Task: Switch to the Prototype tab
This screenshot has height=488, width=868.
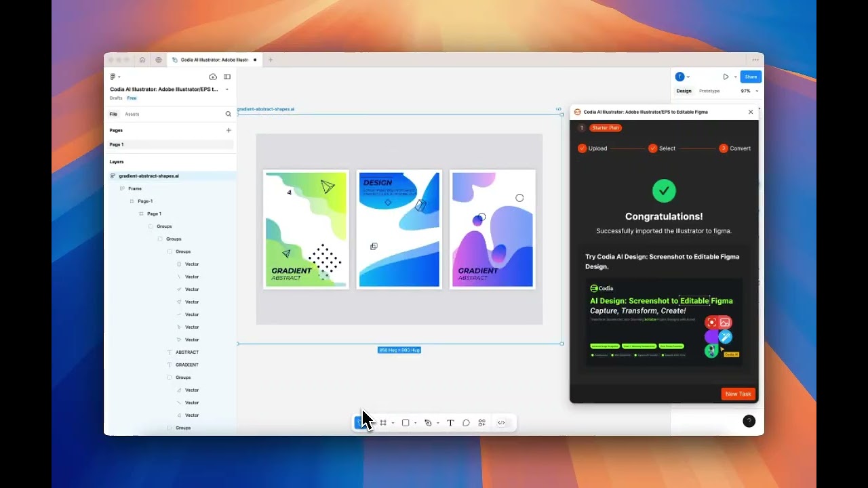Action: (x=709, y=91)
